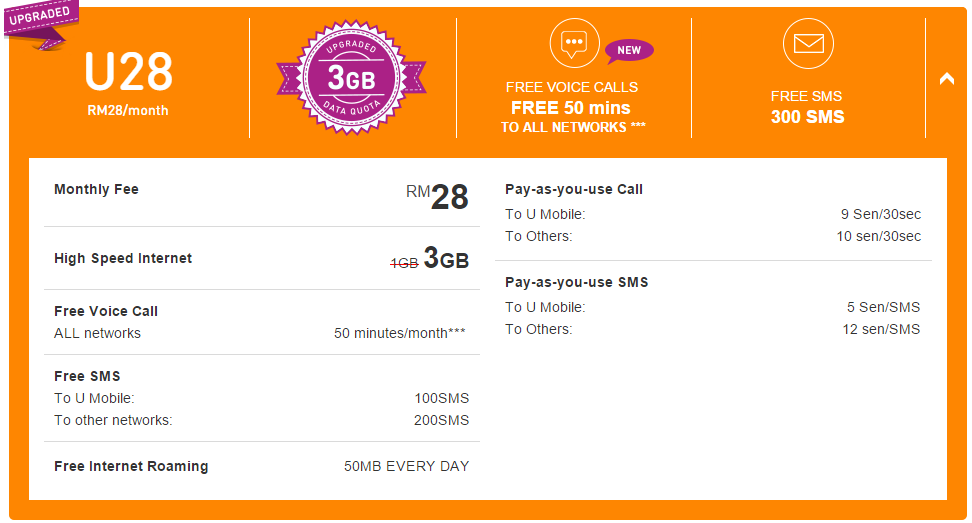Screen dimensions: 972x523
Task: Select the U28 plan title
Action: pos(128,72)
